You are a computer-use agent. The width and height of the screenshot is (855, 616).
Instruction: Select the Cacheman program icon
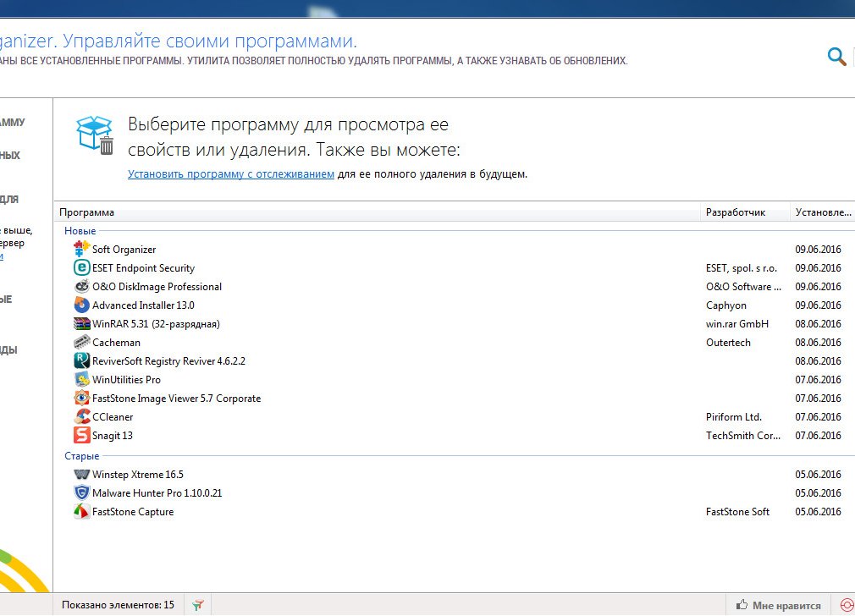(x=81, y=342)
